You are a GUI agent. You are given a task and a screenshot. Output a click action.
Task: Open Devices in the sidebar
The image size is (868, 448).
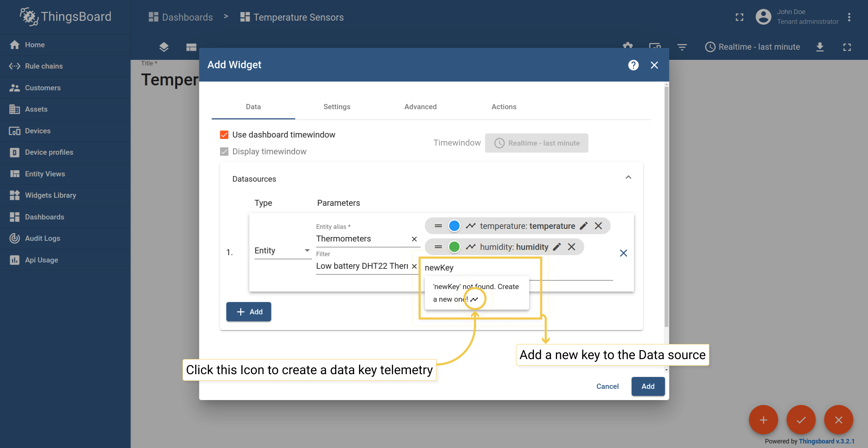(x=65, y=131)
